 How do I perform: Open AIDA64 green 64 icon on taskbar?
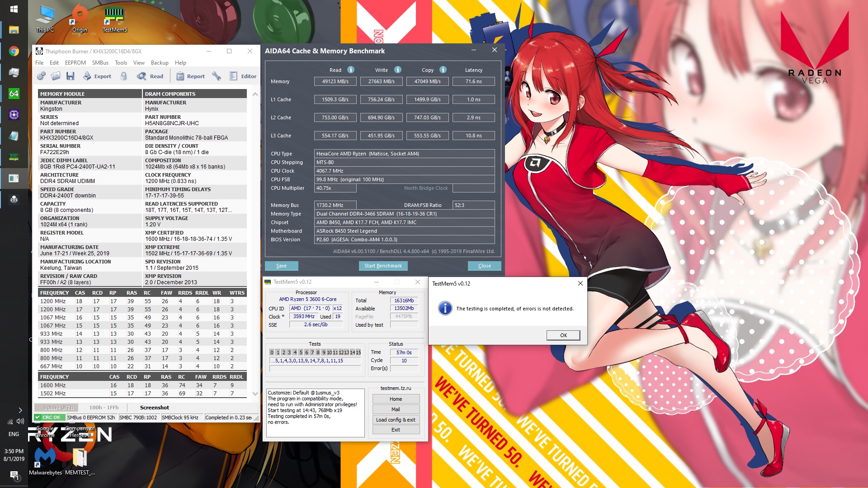pyautogui.click(x=14, y=94)
